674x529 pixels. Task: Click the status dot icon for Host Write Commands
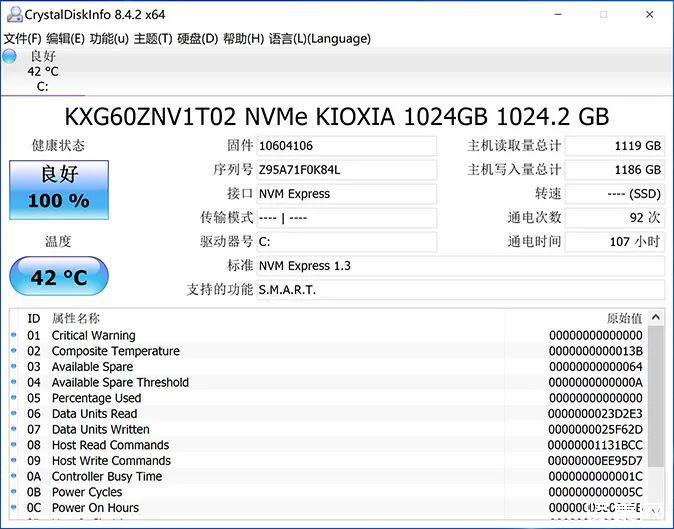(x=14, y=460)
